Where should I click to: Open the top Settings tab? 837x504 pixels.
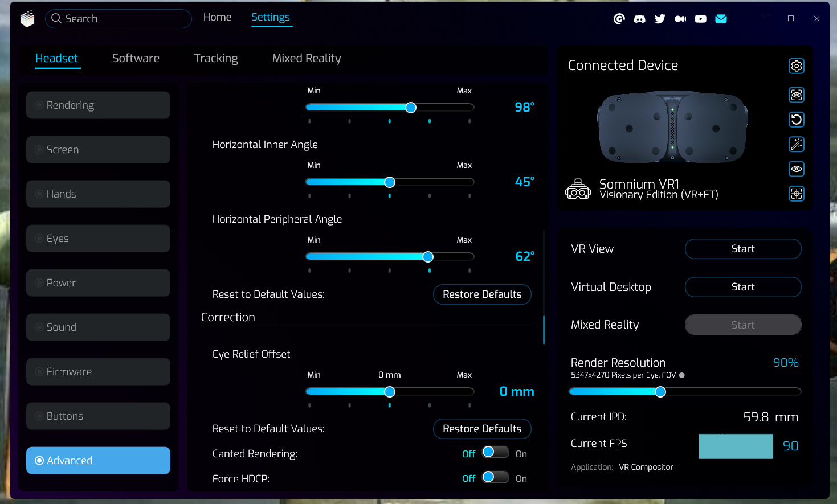tap(271, 17)
